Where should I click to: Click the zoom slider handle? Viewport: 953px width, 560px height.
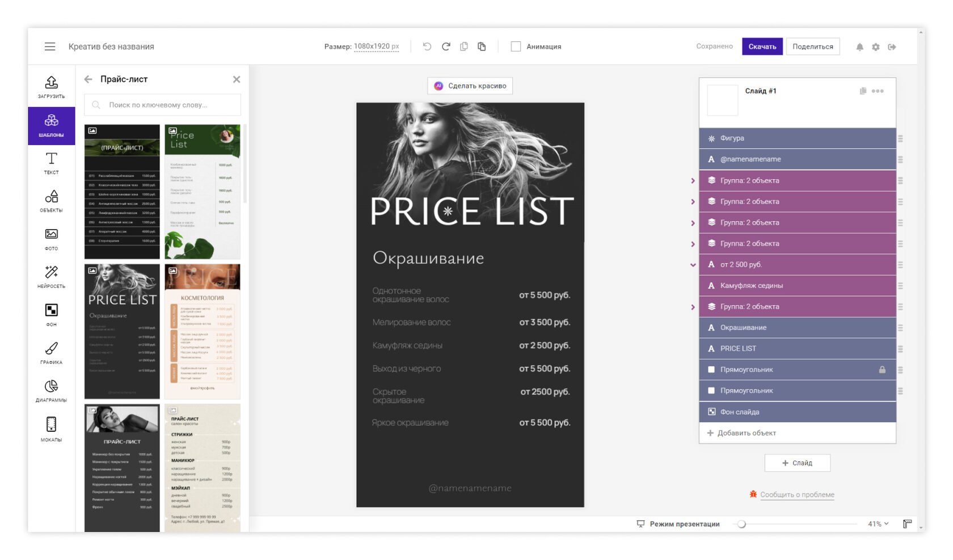coord(741,524)
